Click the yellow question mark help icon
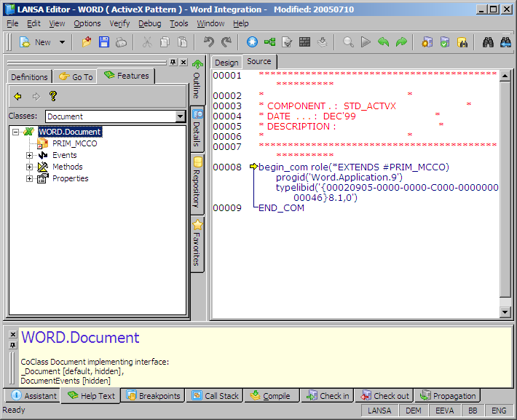Image resolution: width=517 pixels, height=420 pixels. point(52,96)
